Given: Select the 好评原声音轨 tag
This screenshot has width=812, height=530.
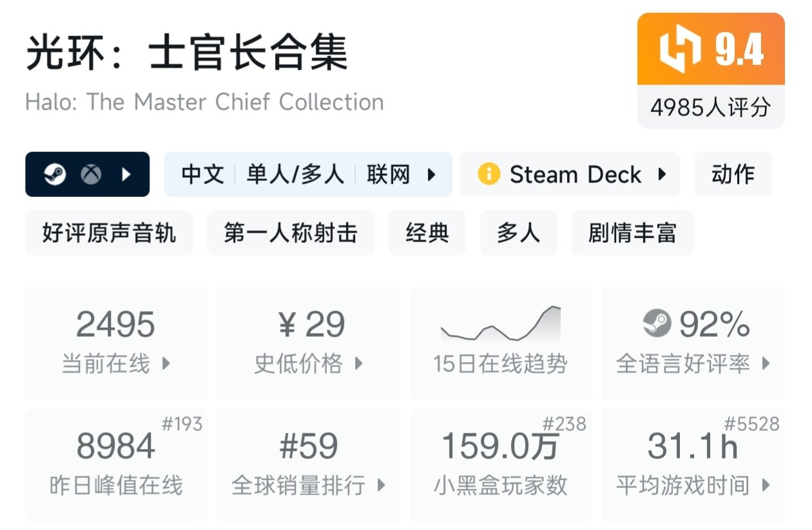Looking at the screenshot, I should click(x=109, y=233).
